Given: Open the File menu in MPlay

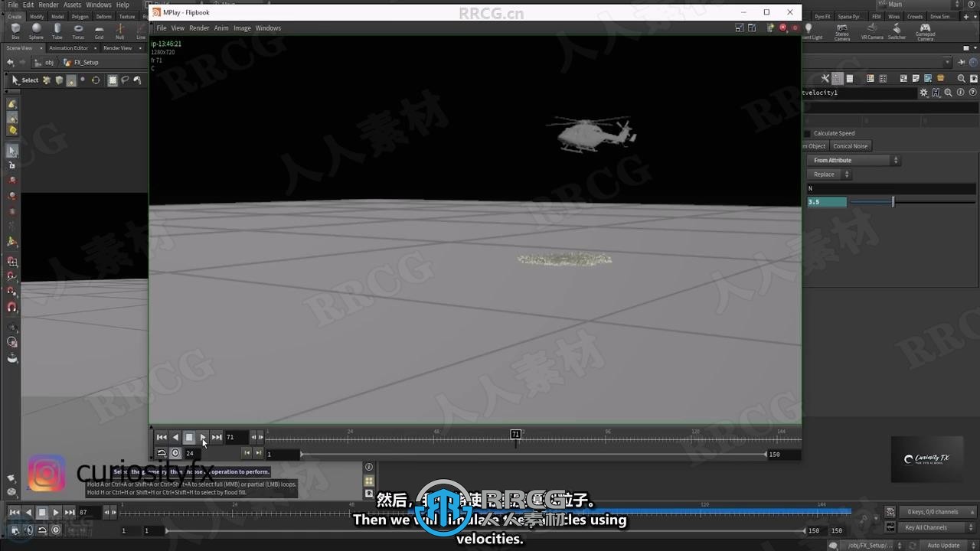Looking at the screenshot, I should click(x=162, y=28).
